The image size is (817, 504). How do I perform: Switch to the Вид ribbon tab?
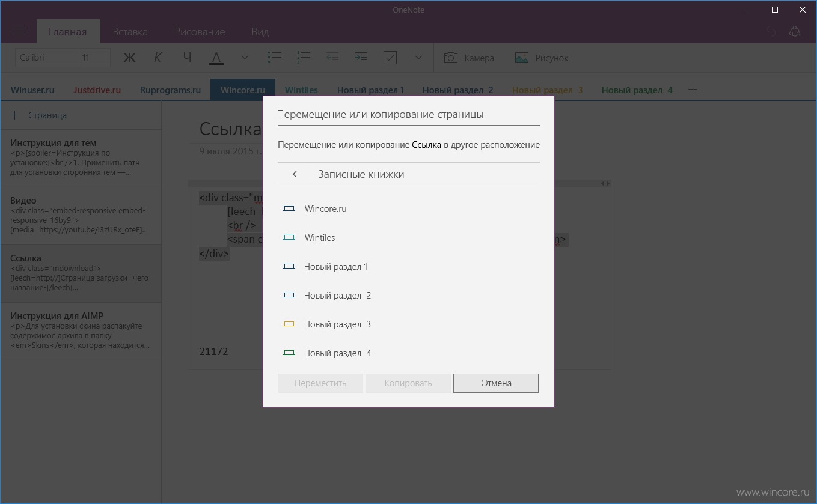pyautogui.click(x=260, y=32)
